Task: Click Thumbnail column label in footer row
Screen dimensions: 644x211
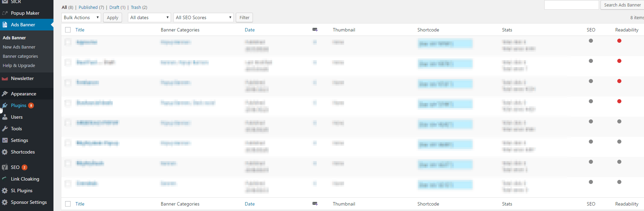Action: 344,204
